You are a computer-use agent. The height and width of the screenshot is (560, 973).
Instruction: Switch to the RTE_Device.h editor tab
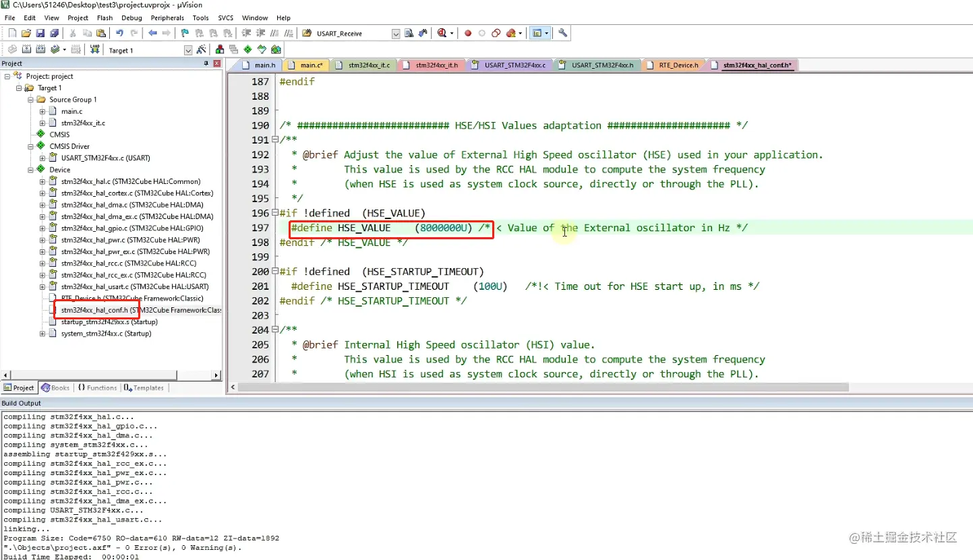coord(674,65)
